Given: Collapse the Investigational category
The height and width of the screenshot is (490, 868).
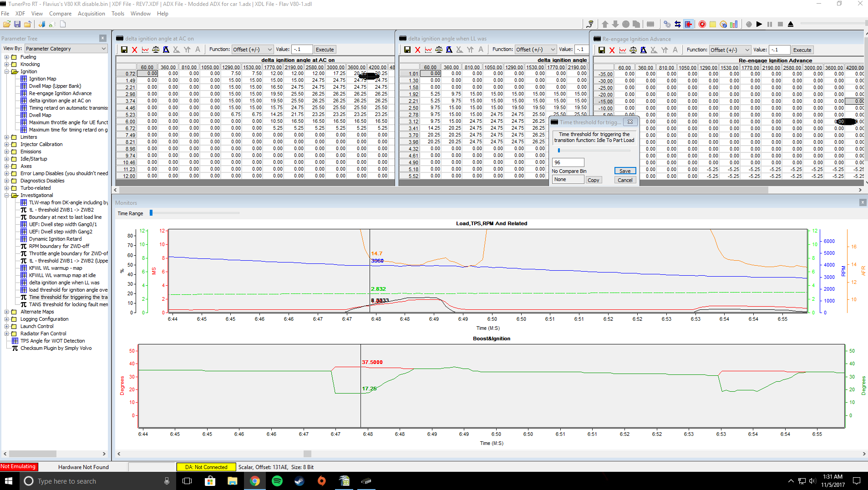Looking at the screenshot, I should point(6,196).
